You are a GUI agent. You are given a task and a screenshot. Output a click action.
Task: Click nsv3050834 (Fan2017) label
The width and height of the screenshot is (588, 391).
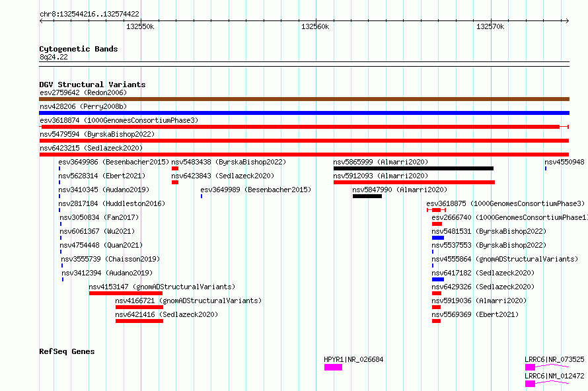click(x=99, y=217)
